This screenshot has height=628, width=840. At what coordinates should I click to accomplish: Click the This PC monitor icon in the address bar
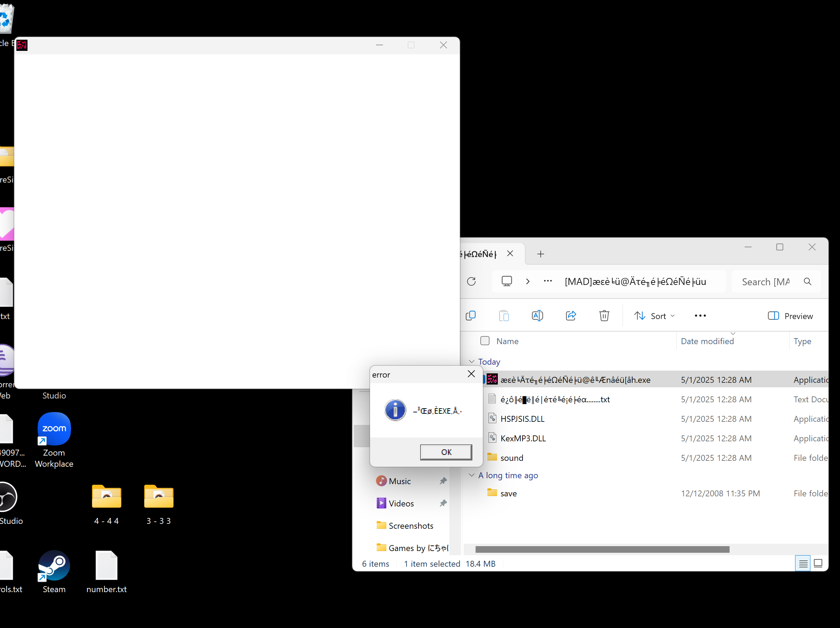click(x=507, y=281)
